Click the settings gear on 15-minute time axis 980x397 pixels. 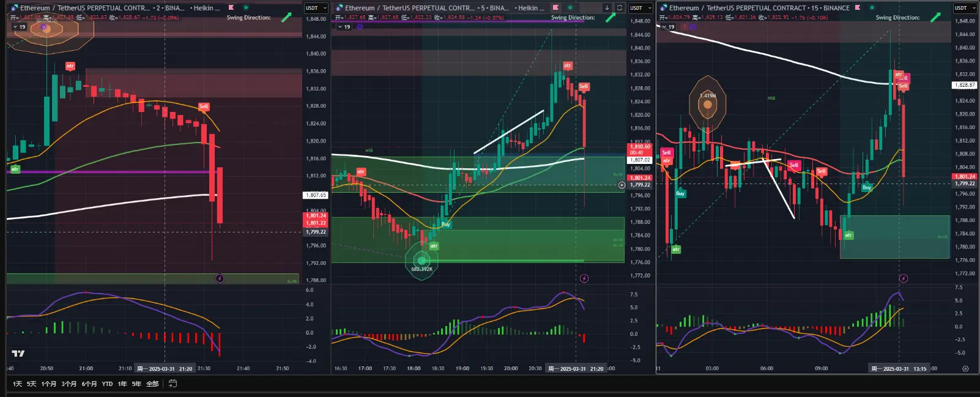(x=965, y=368)
